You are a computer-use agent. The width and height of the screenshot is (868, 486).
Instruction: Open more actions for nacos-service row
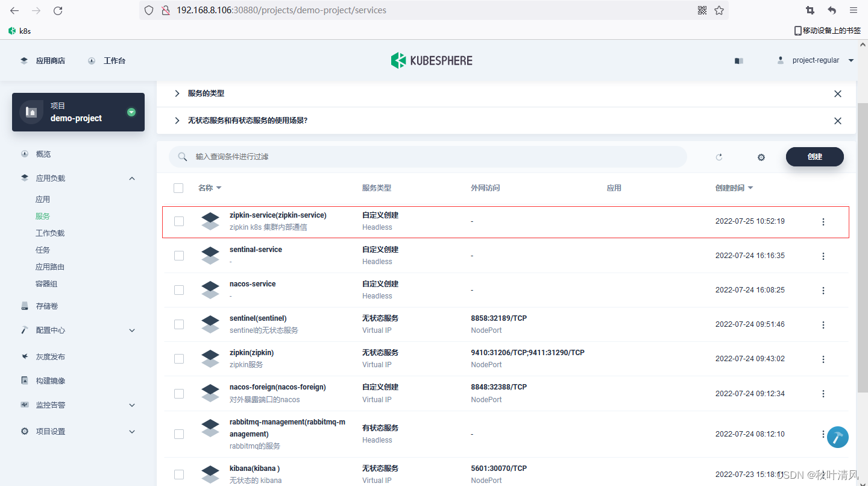(823, 291)
